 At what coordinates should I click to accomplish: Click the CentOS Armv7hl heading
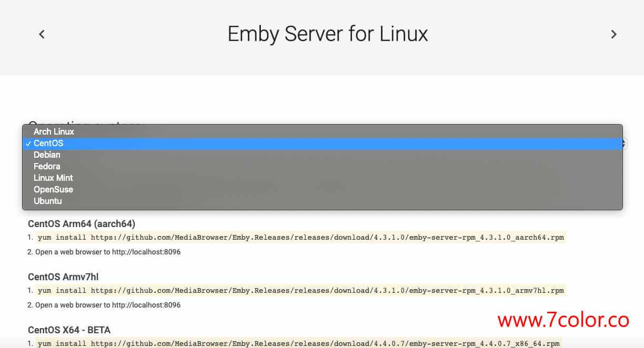[63, 277]
